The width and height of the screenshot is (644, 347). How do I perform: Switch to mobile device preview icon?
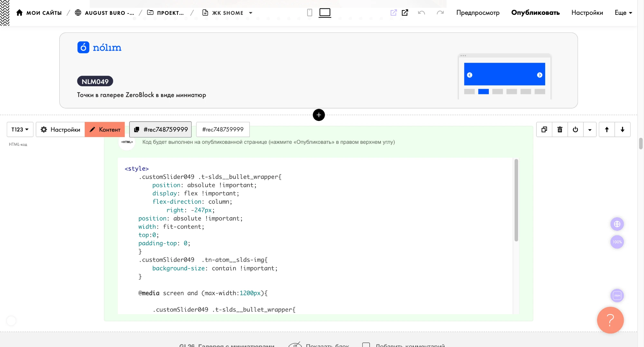coord(309,13)
